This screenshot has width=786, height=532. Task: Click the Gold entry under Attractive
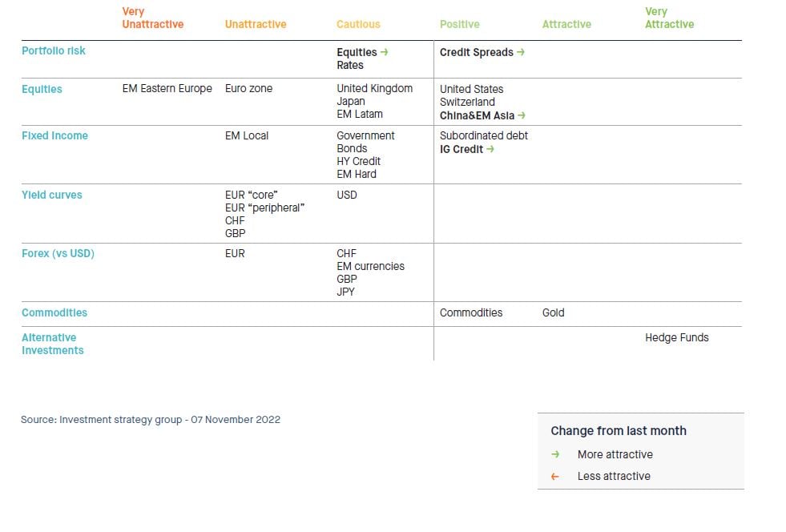553,312
